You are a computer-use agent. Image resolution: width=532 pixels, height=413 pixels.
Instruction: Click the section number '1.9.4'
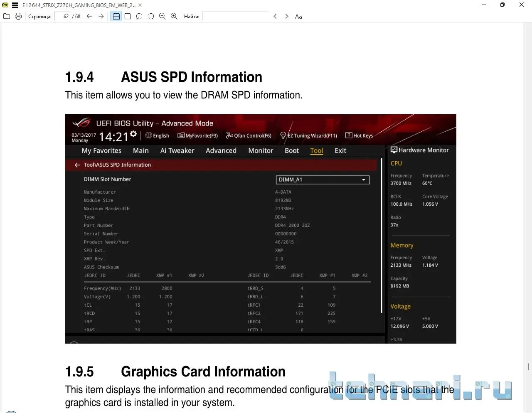point(79,77)
